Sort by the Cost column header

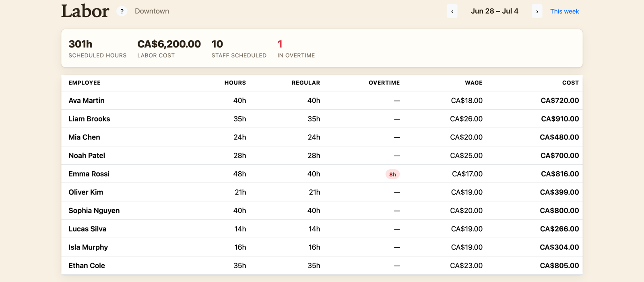click(x=570, y=83)
